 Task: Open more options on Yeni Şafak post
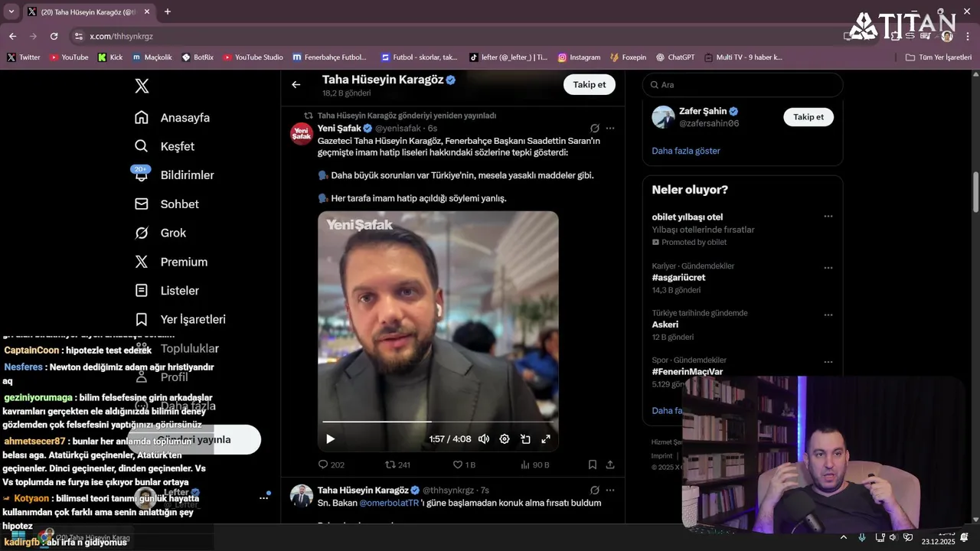click(x=610, y=129)
